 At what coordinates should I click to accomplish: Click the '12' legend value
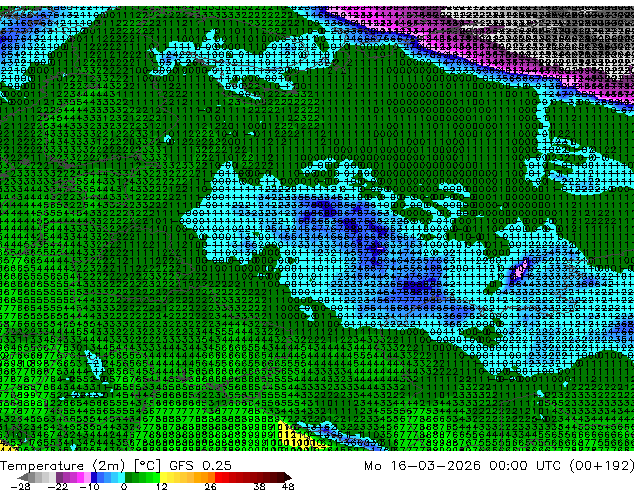[x=162, y=486]
